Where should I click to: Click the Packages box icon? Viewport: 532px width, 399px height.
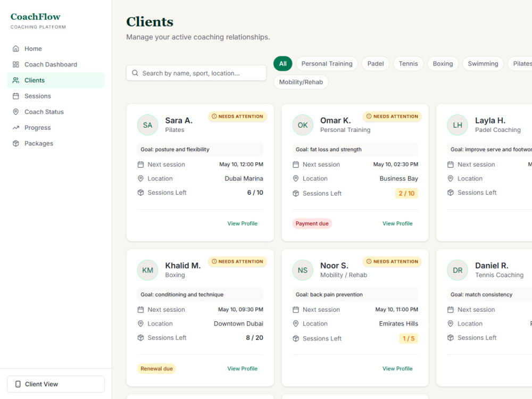coord(15,143)
